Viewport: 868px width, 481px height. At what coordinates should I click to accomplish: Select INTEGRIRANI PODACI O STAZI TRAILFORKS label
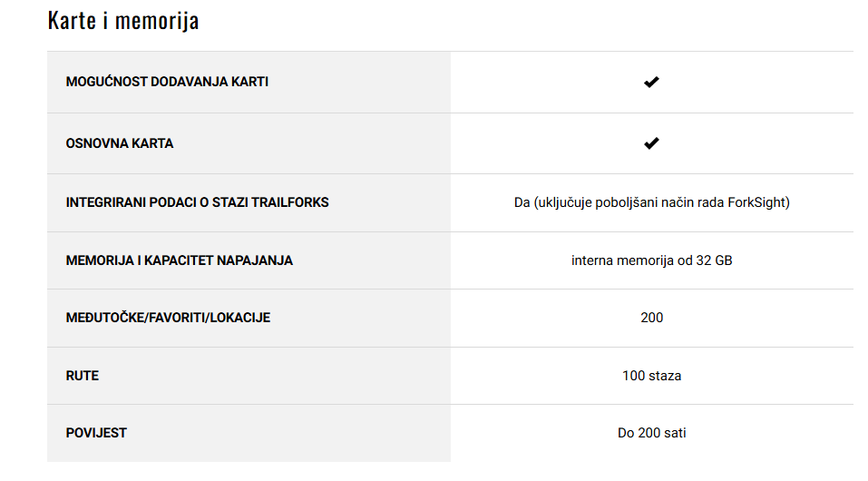(197, 202)
